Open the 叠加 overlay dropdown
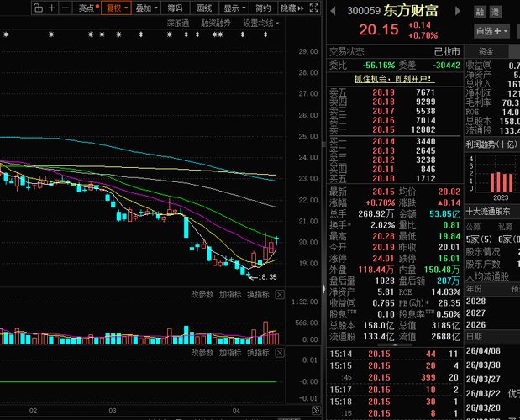520x420 pixels. pyautogui.click(x=146, y=8)
